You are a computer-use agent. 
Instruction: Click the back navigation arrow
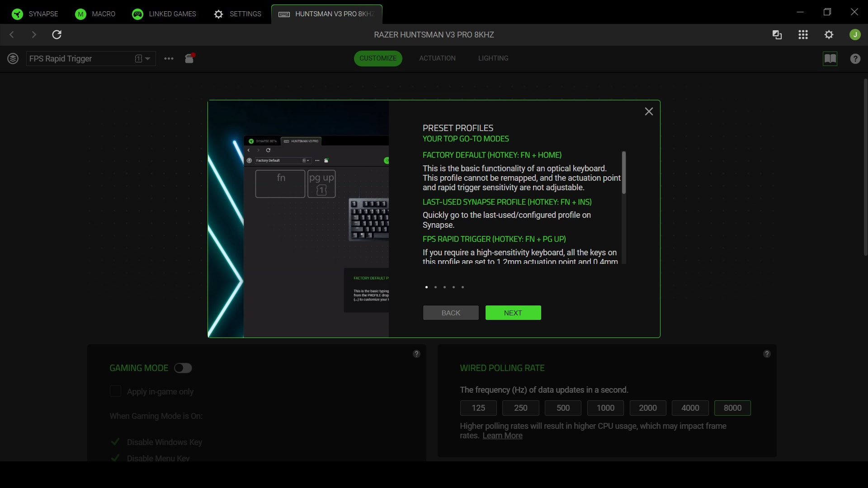[11, 34]
